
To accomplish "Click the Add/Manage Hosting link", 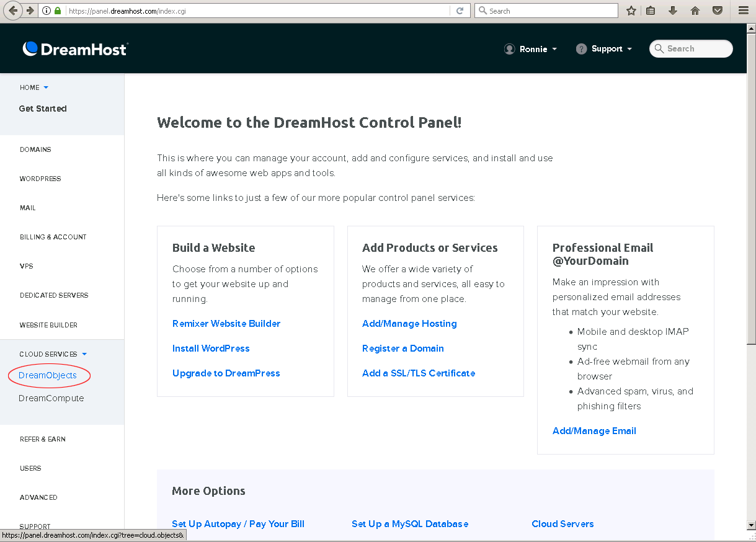I will point(409,324).
